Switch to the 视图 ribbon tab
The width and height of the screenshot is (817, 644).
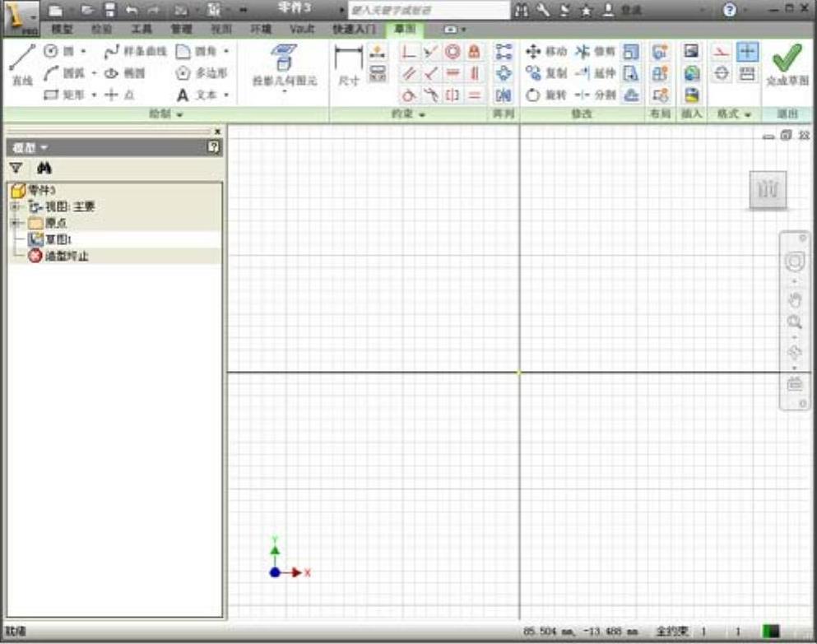221,29
